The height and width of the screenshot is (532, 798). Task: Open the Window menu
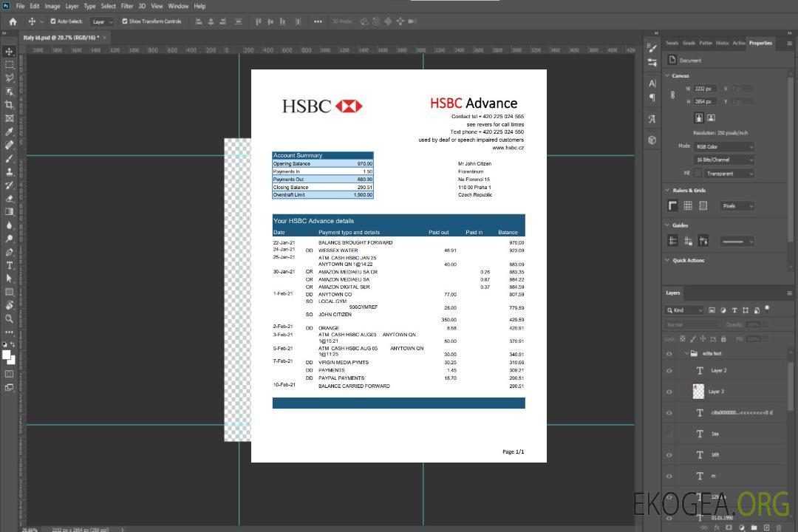click(178, 6)
